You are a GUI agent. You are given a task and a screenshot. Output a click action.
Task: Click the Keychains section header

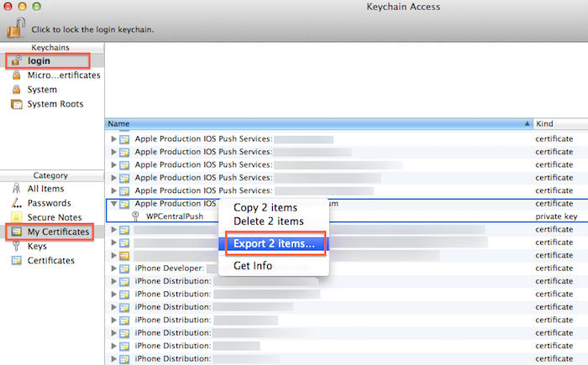(x=50, y=48)
